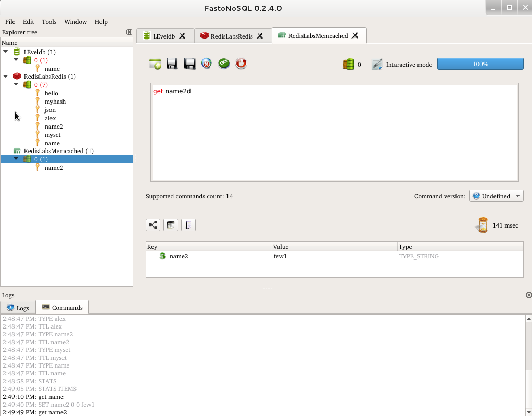Stop execution with the red hand icon

[241, 64]
